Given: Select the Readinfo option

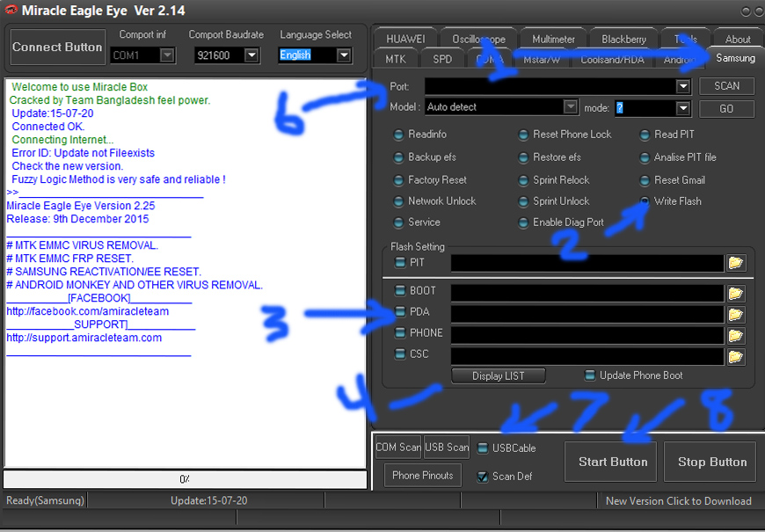Looking at the screenshot, I should click(398, 135).
